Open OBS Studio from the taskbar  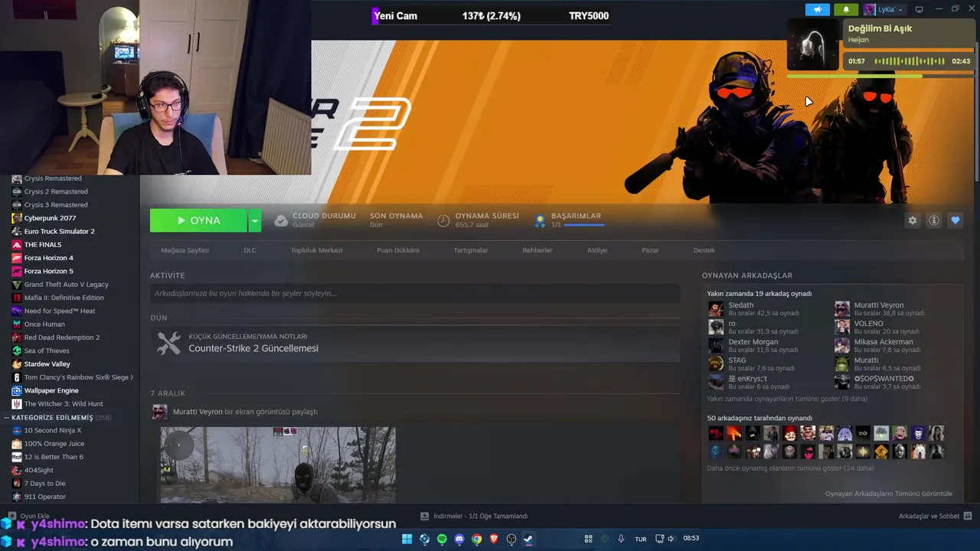pyautogui.click(x=511, y=539)
